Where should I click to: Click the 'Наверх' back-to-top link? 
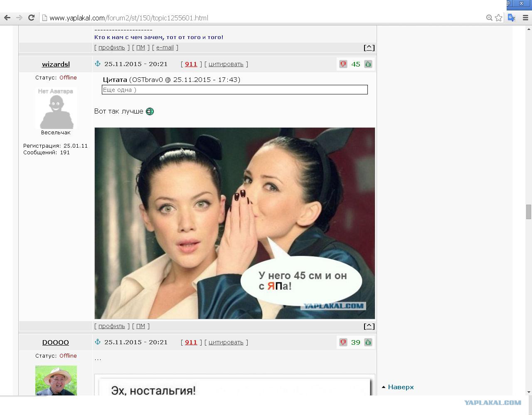[x=401, y=387]
